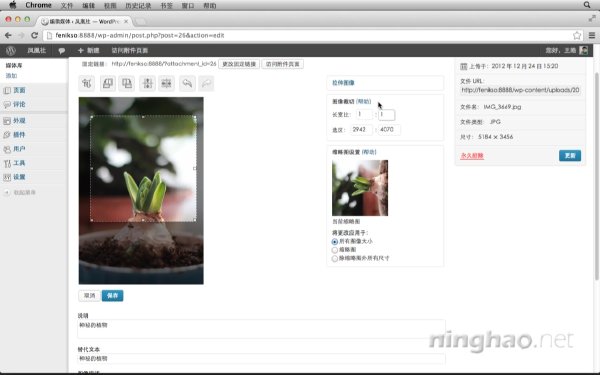
Task: Open Spotlight search in menu bar
Action: (587, 5)
